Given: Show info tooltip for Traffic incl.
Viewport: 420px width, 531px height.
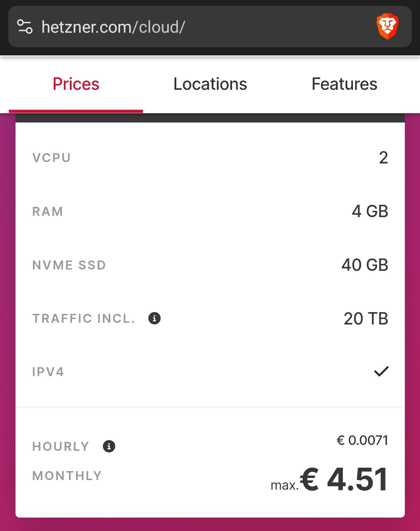Looking at the screenshot, I should [x=154, y=318].
